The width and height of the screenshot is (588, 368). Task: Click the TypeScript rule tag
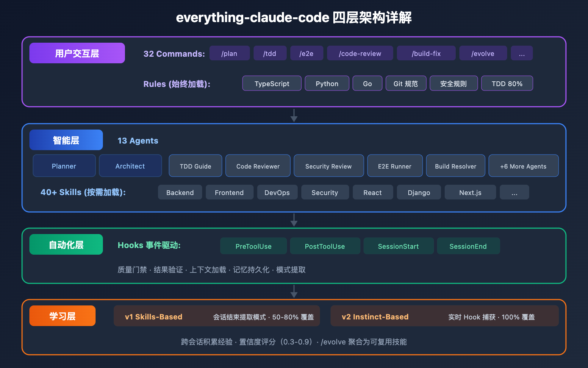[x=272, y=83]
